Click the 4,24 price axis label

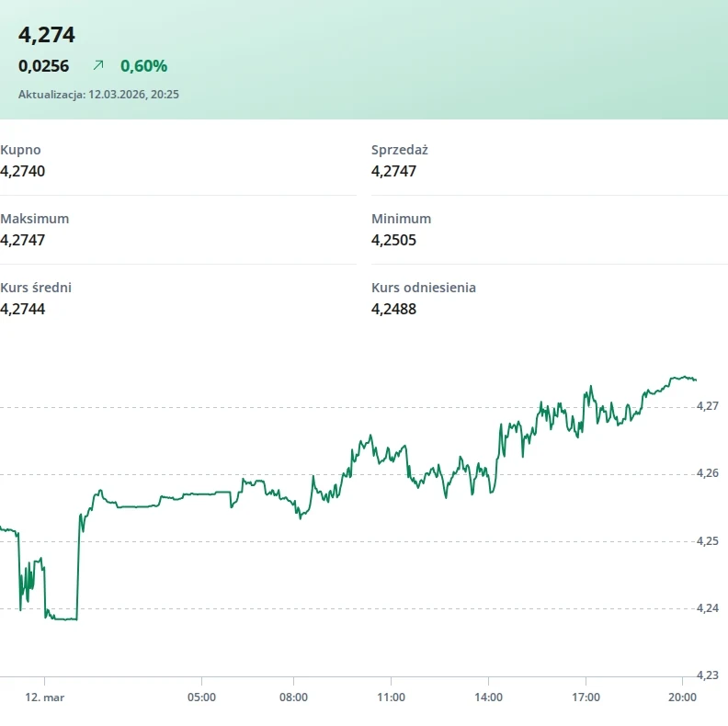pos(707,607)
